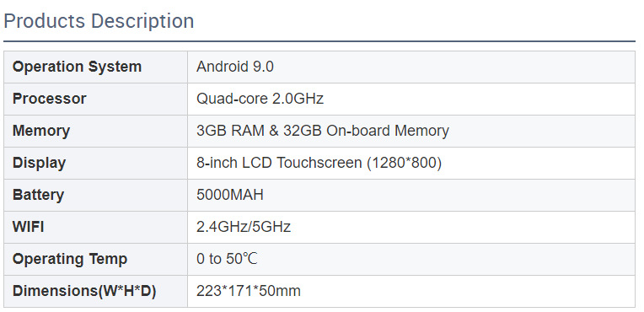This screenshot has width=644, height=312.
Task: Click the 8-inch LCD Touchscreen value
Action: (319, 163)
